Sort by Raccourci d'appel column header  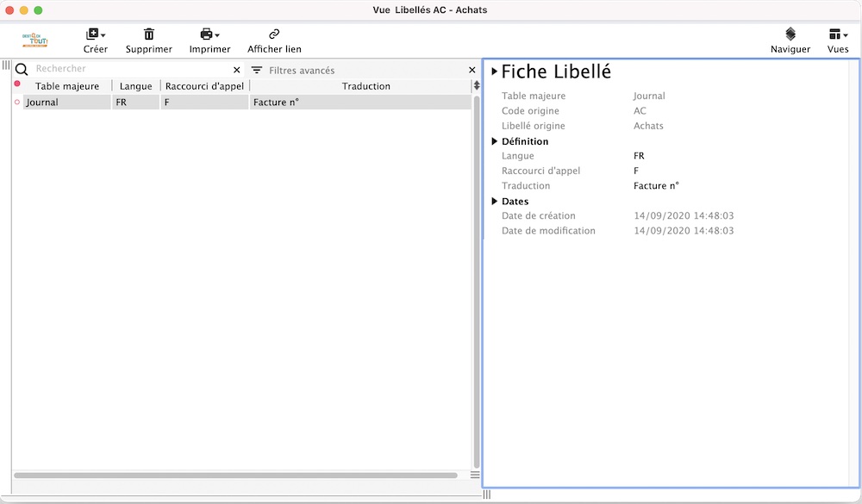tap(204, 86)
